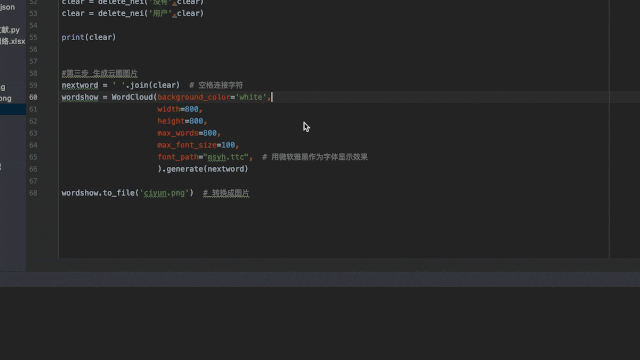Click the '.join(clear)' call on line 59
Viewport: 640px width, 360px height.
point(153,85)
